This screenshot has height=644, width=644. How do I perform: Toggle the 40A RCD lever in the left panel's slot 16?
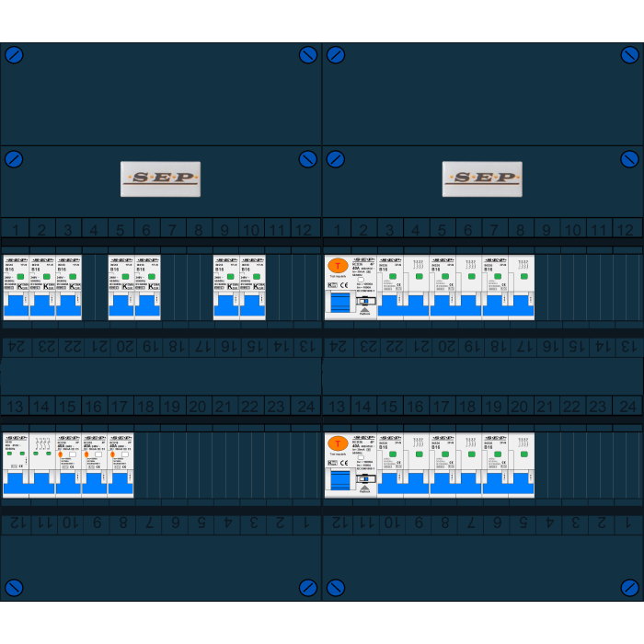point(95,483)
